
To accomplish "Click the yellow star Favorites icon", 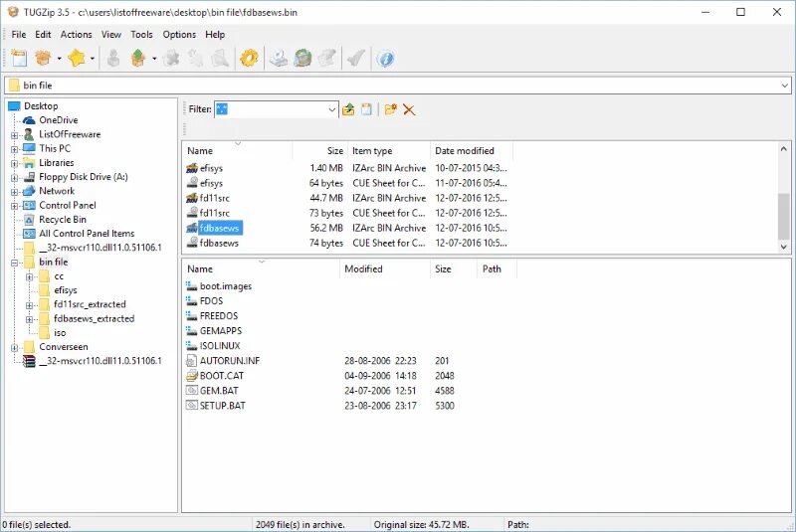I will [x=77, y=59].
